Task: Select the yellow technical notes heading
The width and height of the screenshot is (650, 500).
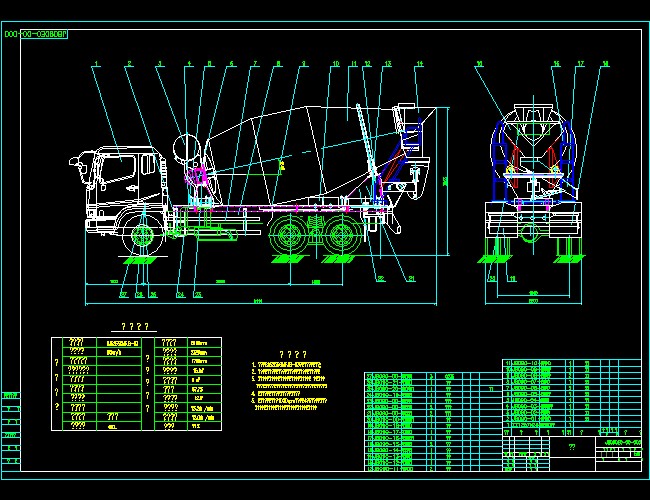Action: tap(293, 354)
